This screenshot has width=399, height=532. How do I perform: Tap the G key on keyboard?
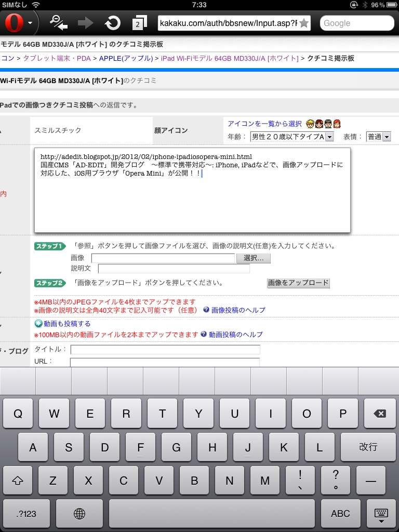pyautogui.click(x=177, y=447)
